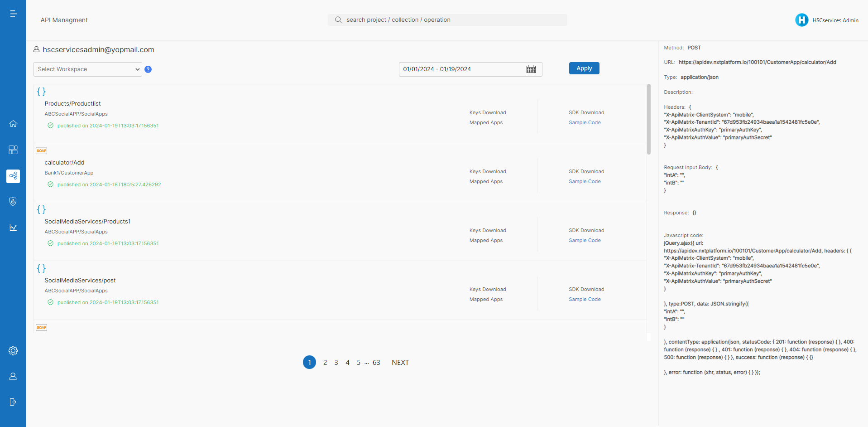The image size is (868, 427).
Task: Click the shield security sidebar icon
Action: (13, 201)
